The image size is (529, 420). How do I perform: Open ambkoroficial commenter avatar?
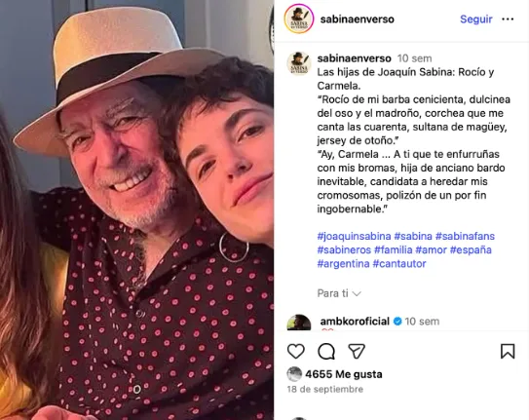pyautogui.click(x=298, y=323)
